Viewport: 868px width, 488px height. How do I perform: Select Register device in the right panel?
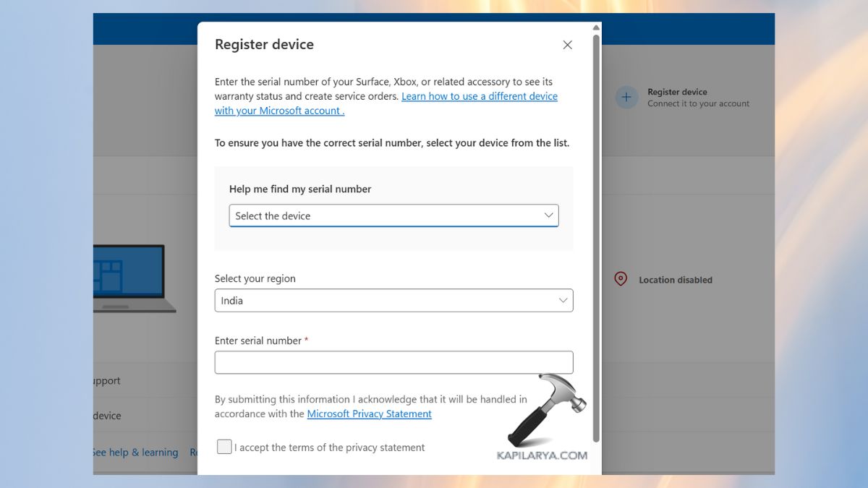[678, 92]
